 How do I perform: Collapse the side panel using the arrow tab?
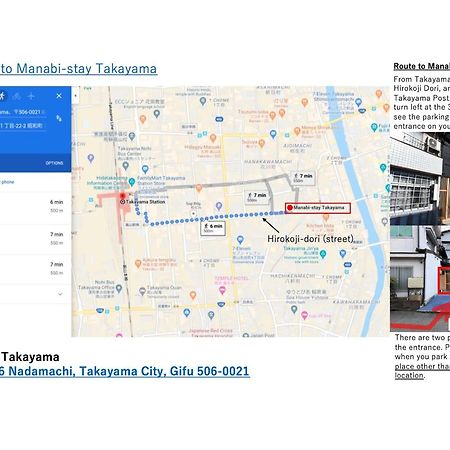point(75,96)
